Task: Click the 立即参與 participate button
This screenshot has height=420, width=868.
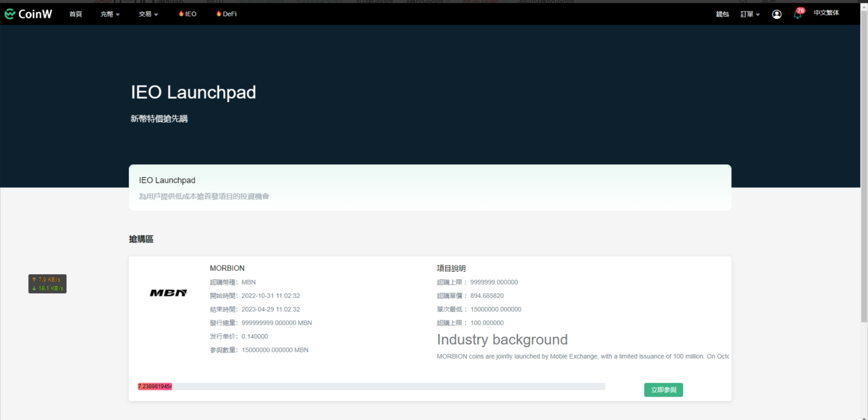Action: tap(663, 390)
